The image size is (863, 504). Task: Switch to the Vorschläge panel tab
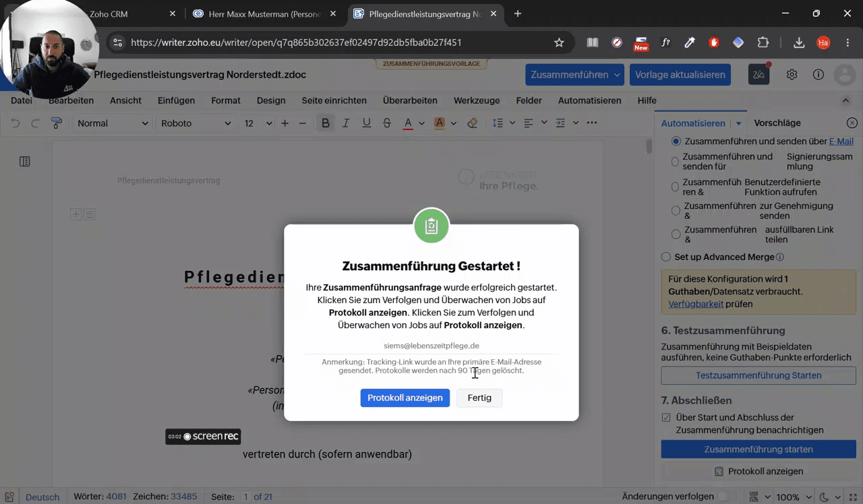tap(777, 123)
